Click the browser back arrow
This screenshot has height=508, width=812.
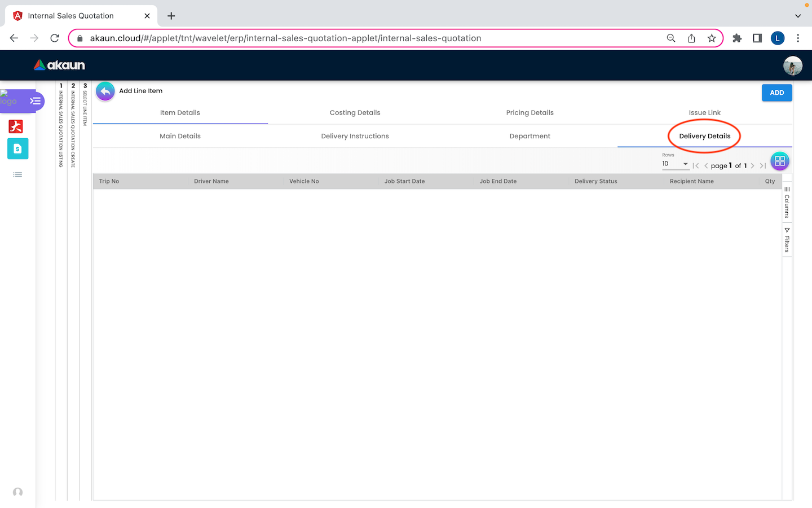(x=14, y=38)
